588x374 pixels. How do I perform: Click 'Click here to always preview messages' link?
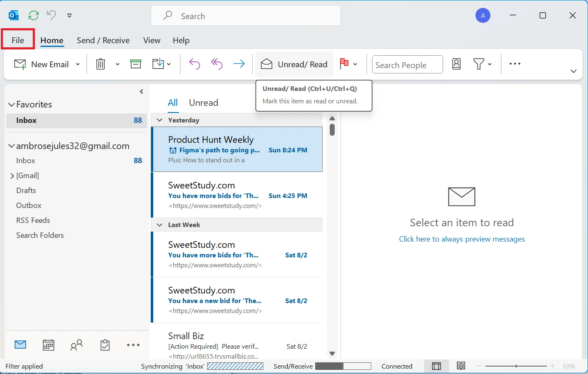(x=462, y=239)
